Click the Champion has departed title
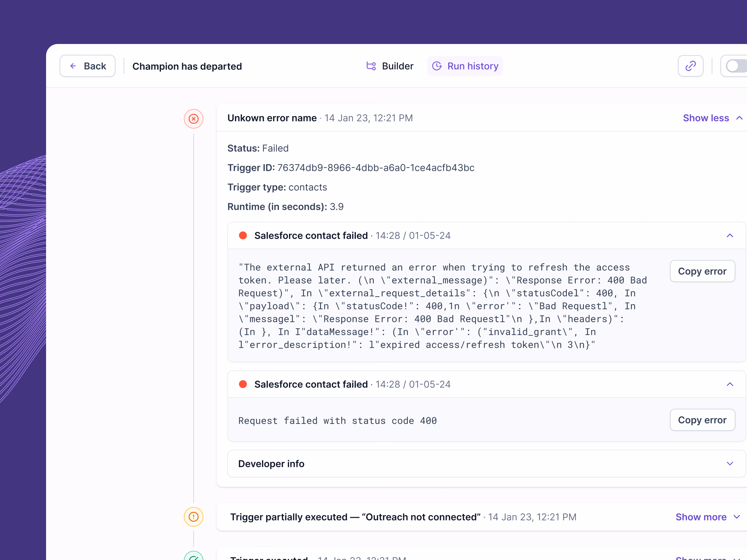The height and width of the screenshot is (560, 747). pyautogui.click(x=187, y=67)
